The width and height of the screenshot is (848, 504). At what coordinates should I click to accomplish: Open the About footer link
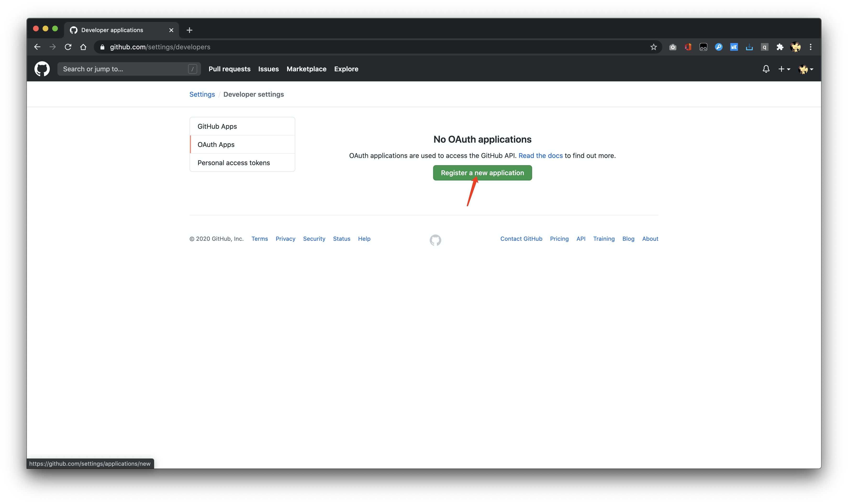pos(650,239)
